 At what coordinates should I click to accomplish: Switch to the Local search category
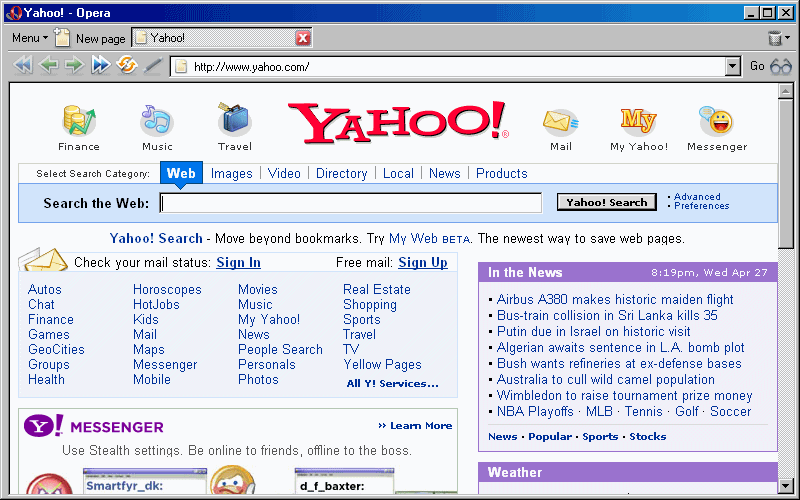(398, 173)
